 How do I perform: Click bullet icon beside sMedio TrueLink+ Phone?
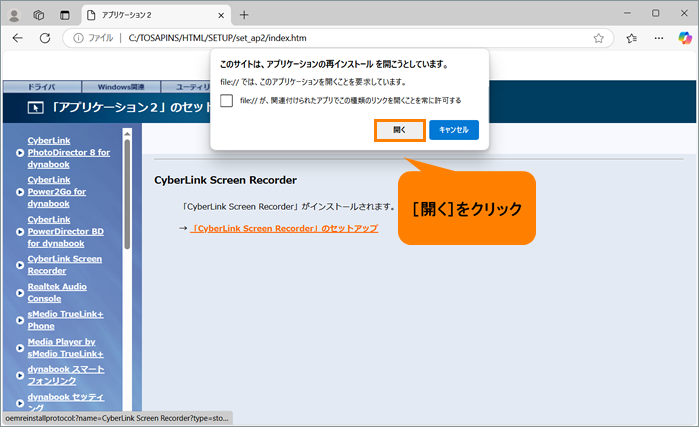tap(20, 320)
